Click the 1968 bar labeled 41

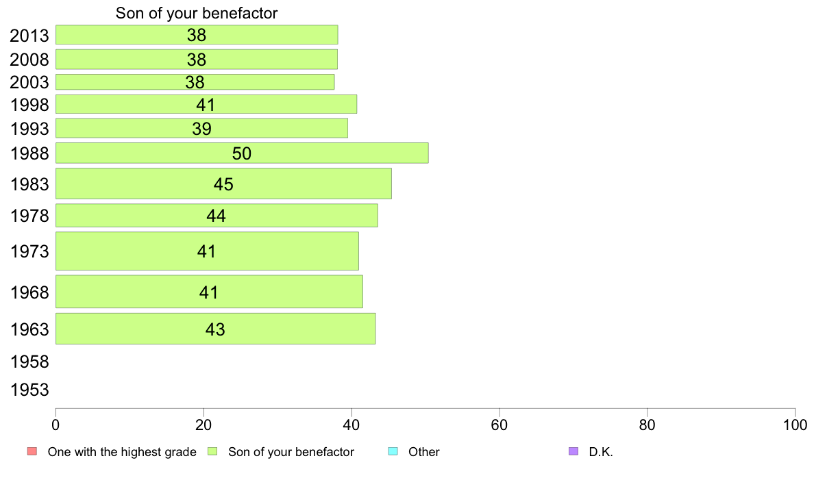click(x=209, y=292)
